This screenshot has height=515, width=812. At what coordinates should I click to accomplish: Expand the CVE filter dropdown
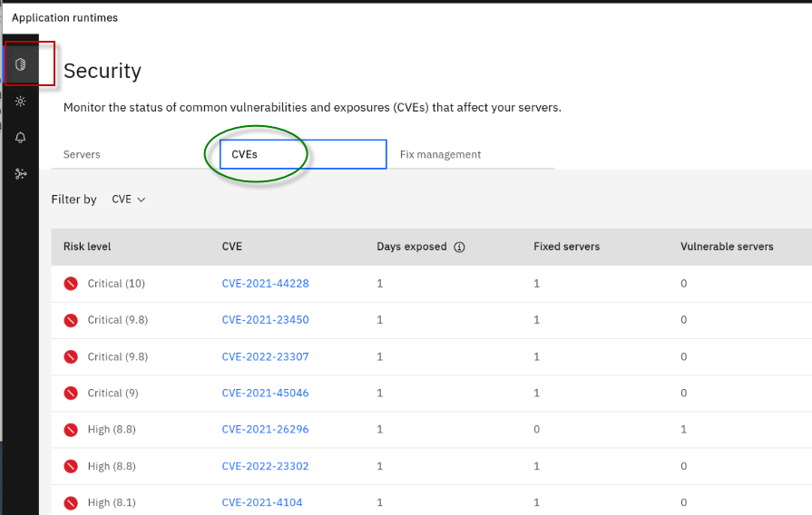[128, 199]
